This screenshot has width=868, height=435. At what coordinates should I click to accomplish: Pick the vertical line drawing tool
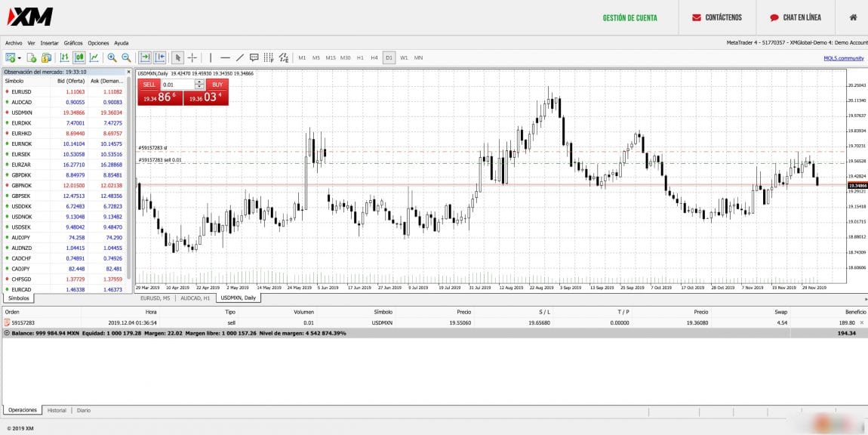point(211,57)
